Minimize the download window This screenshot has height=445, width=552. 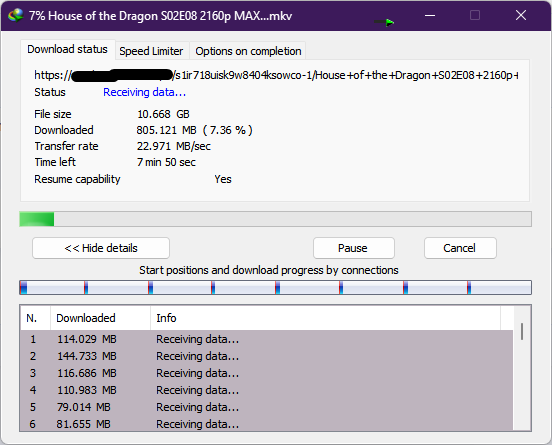(429, 15)
